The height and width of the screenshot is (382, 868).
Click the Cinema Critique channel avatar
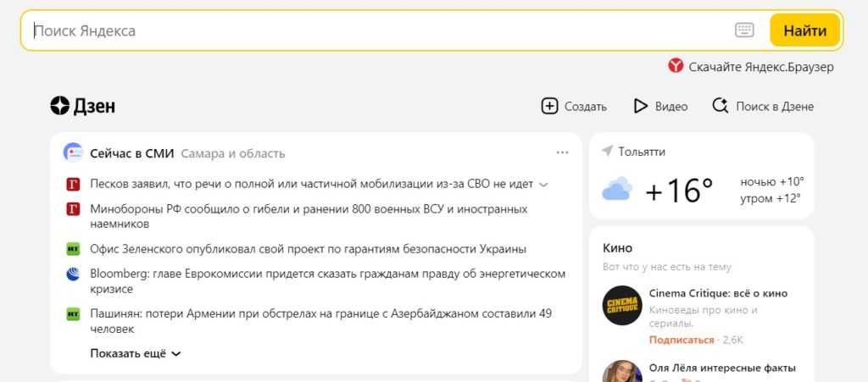click(621, 305)
